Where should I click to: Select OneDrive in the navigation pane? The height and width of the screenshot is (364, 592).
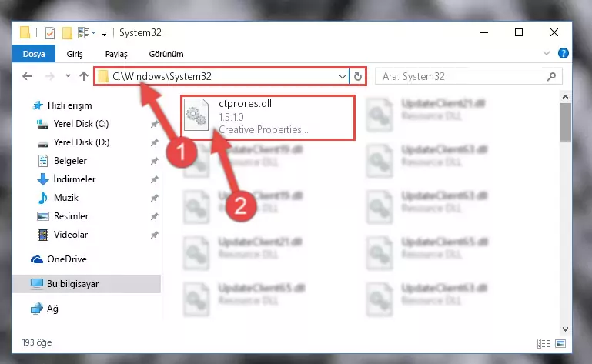pos(67,259)
